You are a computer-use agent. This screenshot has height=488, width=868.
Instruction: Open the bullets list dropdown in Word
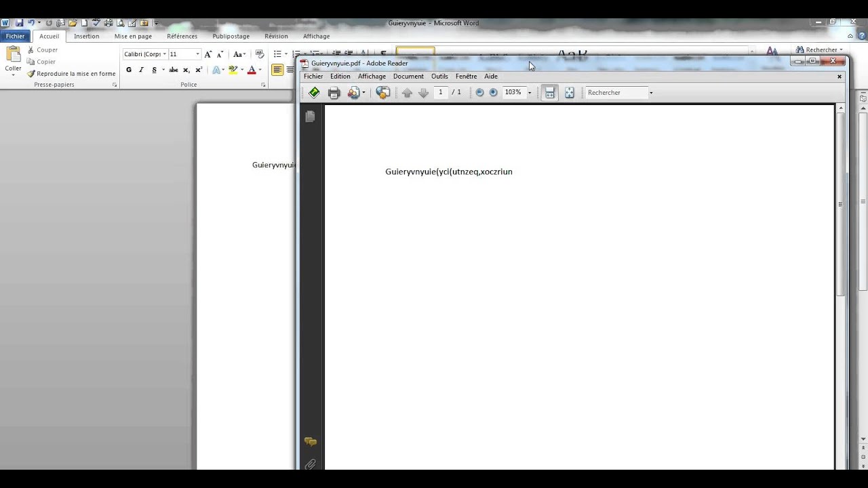286,54
